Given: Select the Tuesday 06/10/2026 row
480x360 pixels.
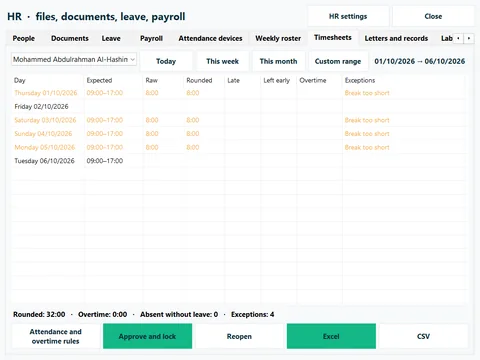Looking at the screenshot, I should coord(239,161).
